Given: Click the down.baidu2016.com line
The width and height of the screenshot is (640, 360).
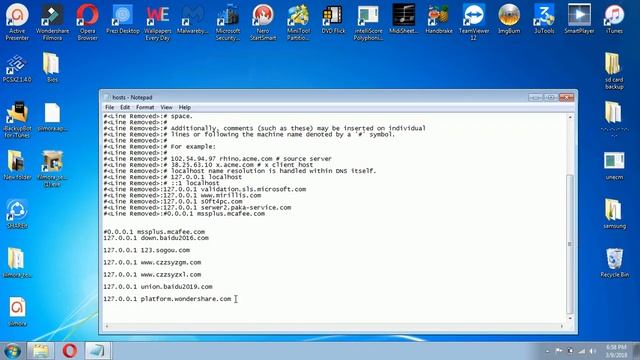Looking at the screenshot, I should click(156, 238).
